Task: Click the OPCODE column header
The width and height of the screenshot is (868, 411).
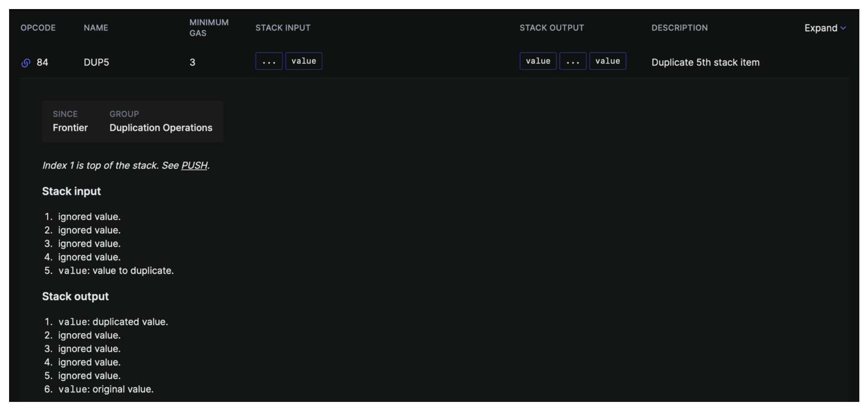Action: 38,28
